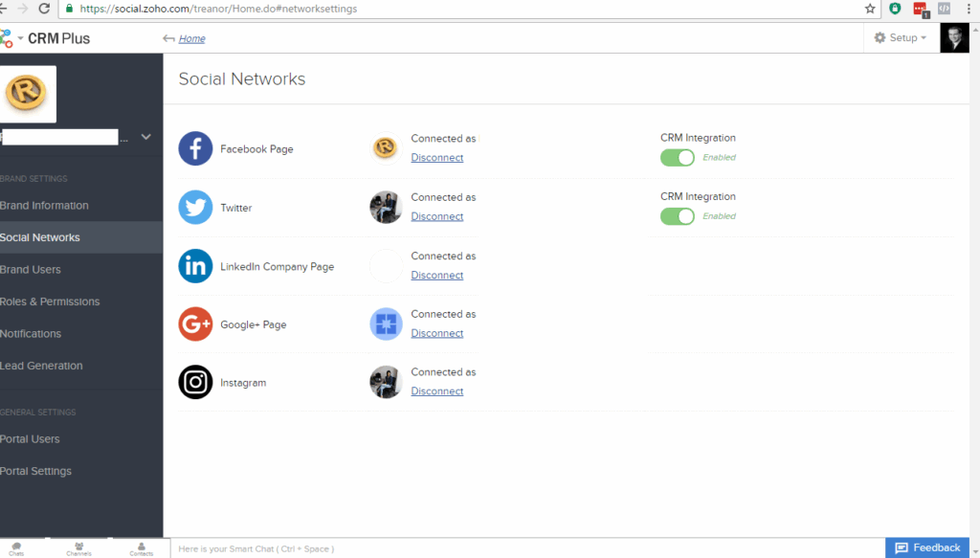Disconnect the Google+ Page
980x558 pixels.
point(436,333)
